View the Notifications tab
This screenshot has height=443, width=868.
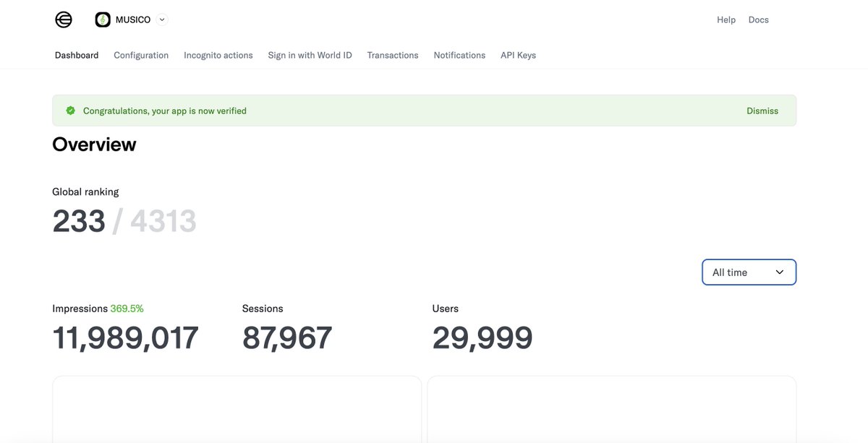(x=459, y=55)
